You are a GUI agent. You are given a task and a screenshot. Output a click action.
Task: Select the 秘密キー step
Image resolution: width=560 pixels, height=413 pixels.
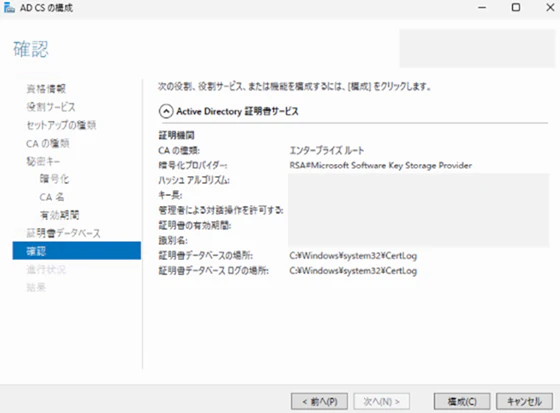coord(43,161)
